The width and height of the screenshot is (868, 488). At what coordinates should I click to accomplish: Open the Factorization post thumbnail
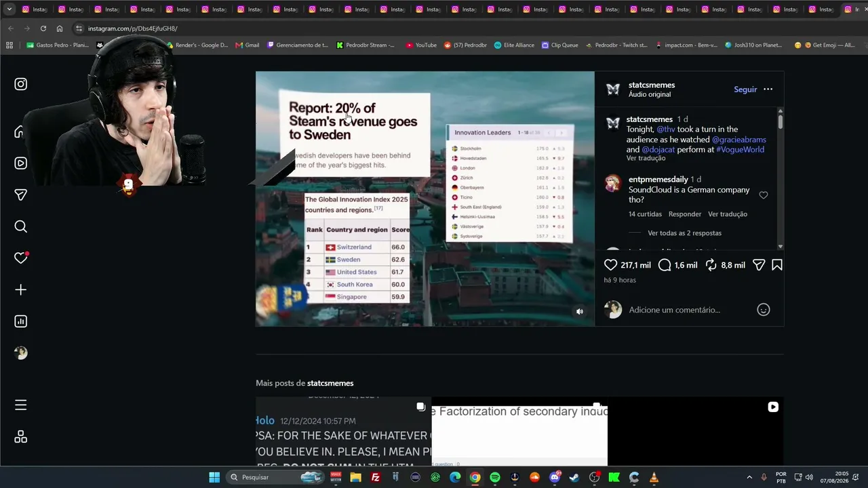[x=519, y=431]
